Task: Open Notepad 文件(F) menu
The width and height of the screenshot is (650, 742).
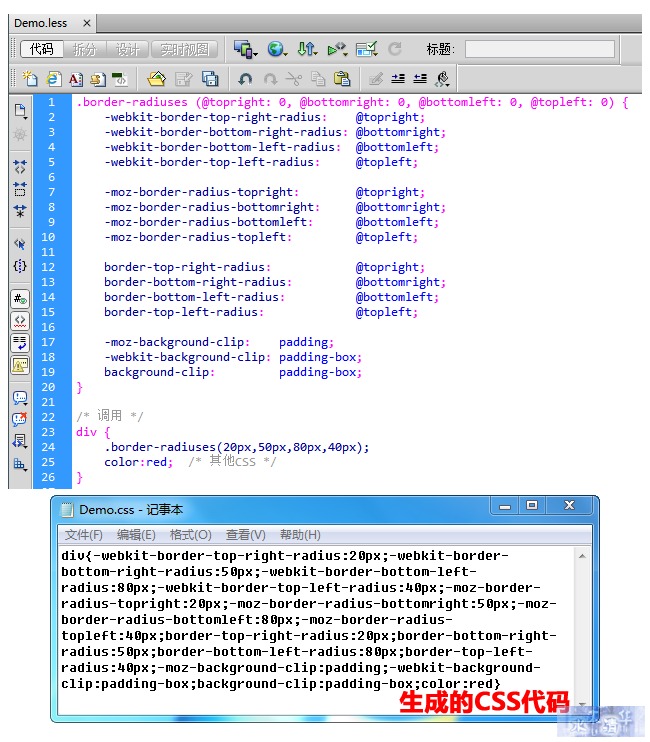Action: (x=84, y=535)
